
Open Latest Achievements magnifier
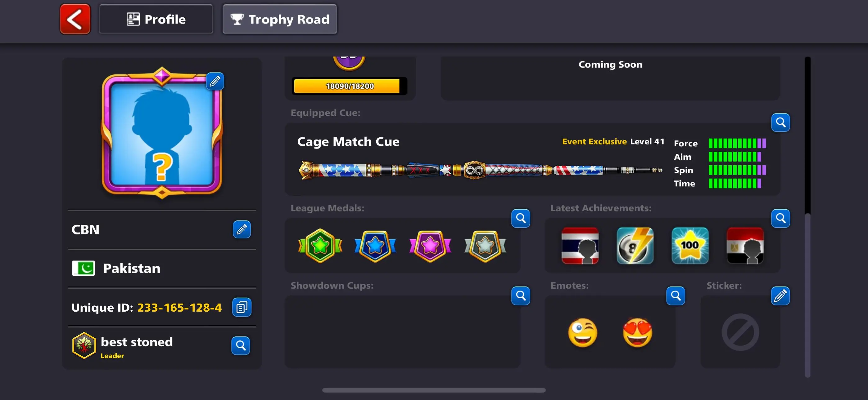(x=780, y=219)
